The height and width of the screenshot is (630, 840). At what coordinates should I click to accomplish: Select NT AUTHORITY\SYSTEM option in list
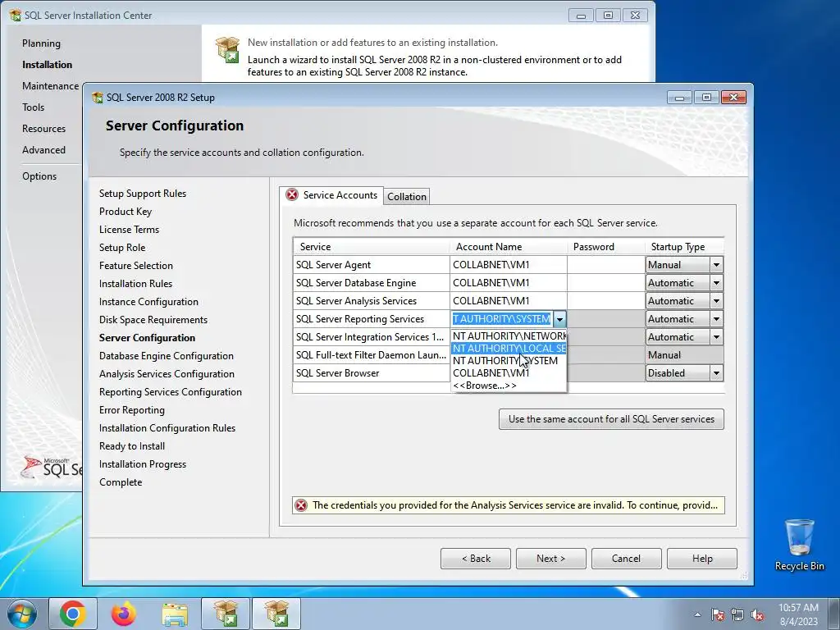(x=509, y=361)
